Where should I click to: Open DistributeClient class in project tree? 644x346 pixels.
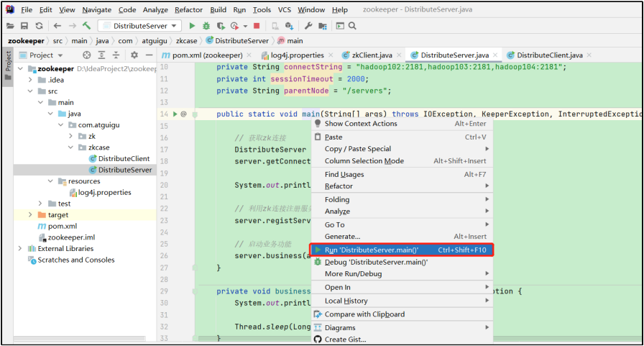tap(124, 159)
